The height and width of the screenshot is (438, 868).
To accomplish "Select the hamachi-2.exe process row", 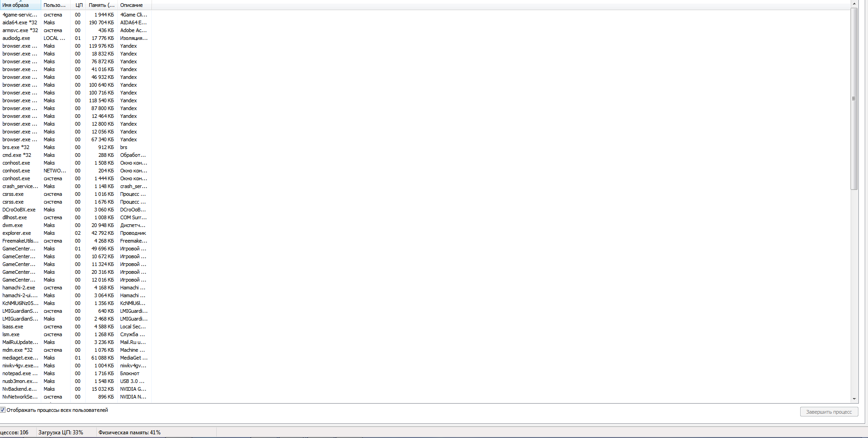I will 76,288.
